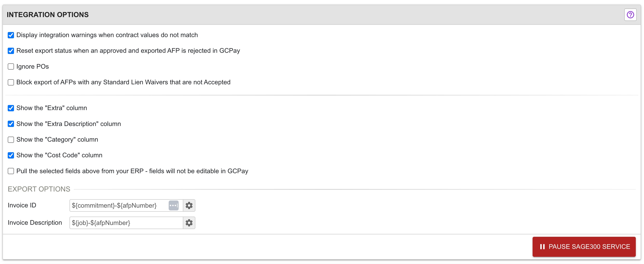Click the Integration Options panel title

(x=48, y=15)
